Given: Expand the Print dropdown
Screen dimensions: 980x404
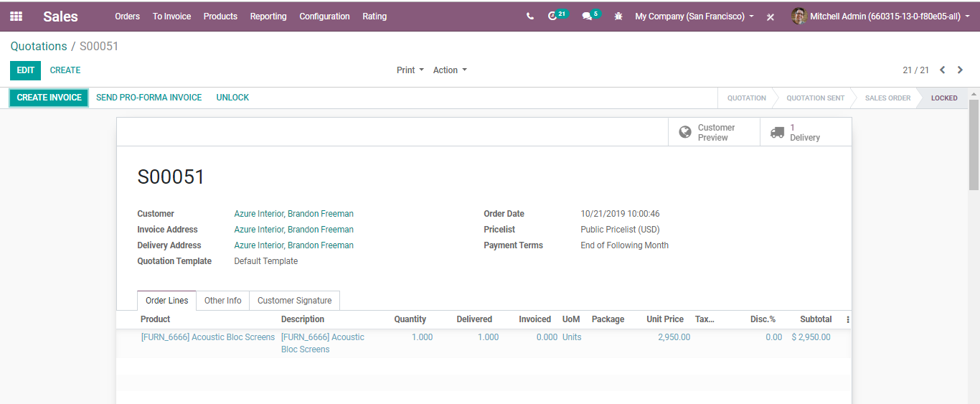Looking at the screenshot, I should pos(410,70).
